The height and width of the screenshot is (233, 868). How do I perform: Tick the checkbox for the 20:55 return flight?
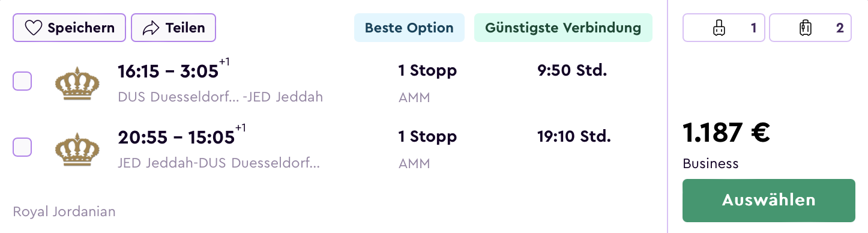click(22, 147)
